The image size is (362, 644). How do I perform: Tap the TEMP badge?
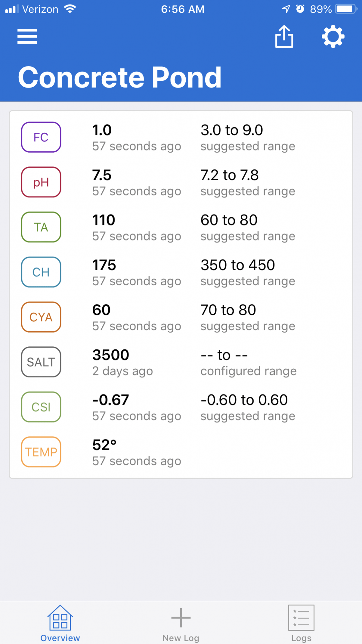pos(41,452)
